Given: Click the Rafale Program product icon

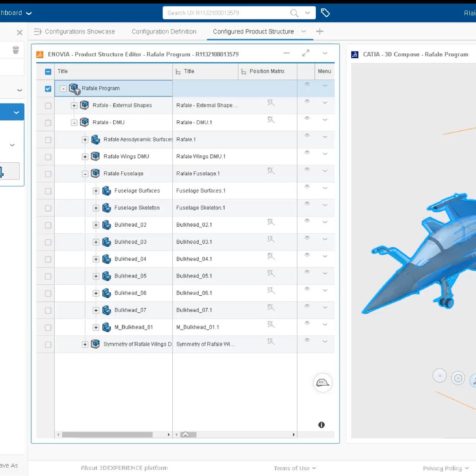Looking at the screenshot, I should [x=74, y=89].
